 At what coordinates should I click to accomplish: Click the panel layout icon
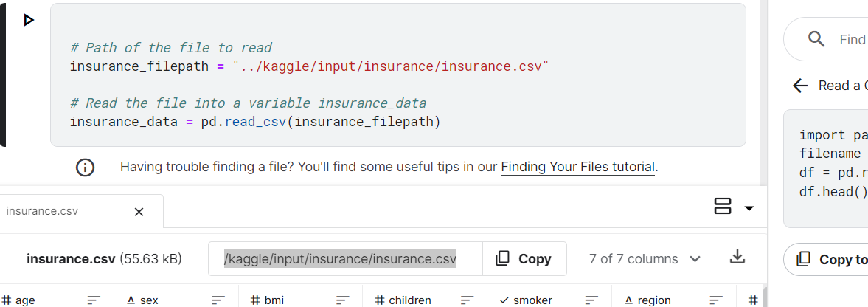point(723,206)
